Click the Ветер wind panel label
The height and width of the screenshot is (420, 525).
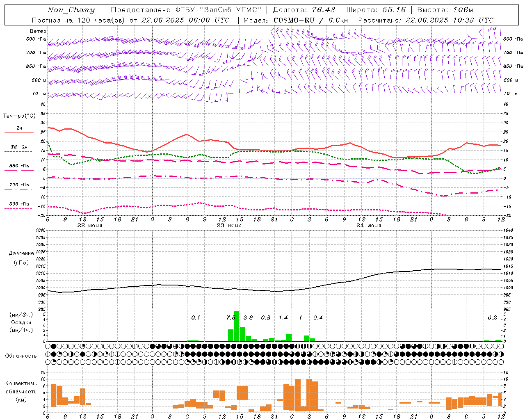pos(38,31)
